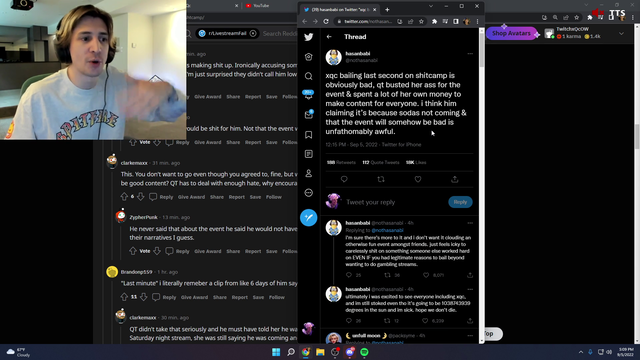Open Extensions puzzle icon in Twitter window
Screen dimensions: 640x360
coord(434,21)
